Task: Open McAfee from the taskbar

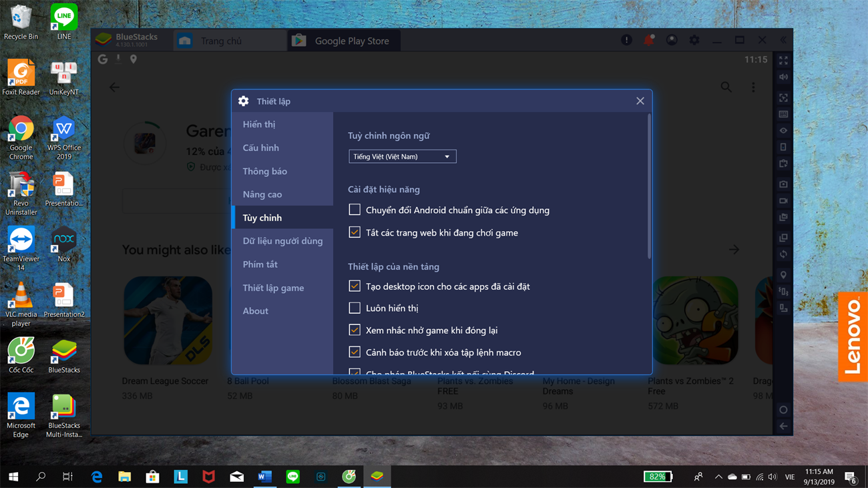Action: (209, 477)
